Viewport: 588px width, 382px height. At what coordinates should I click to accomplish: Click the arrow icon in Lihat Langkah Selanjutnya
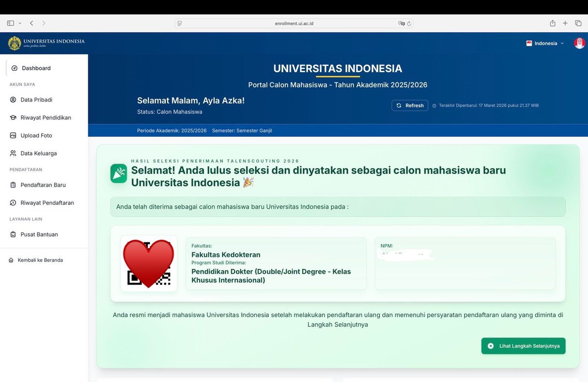(x=490, y=346)
